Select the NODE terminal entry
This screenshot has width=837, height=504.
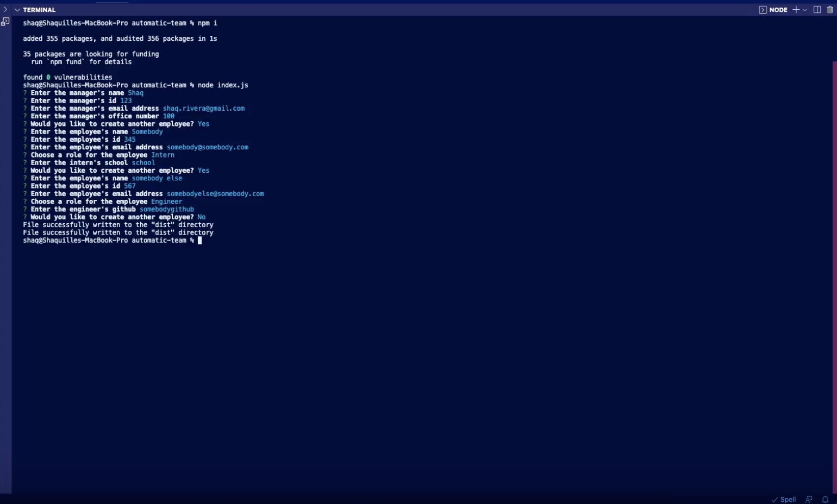pos(778,9)
